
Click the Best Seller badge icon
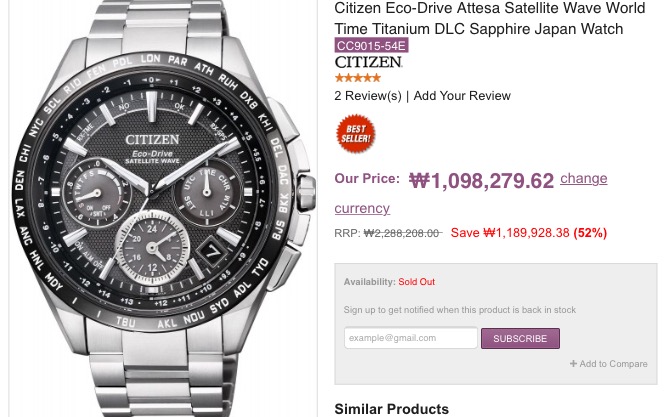click(x=355, y=134)
